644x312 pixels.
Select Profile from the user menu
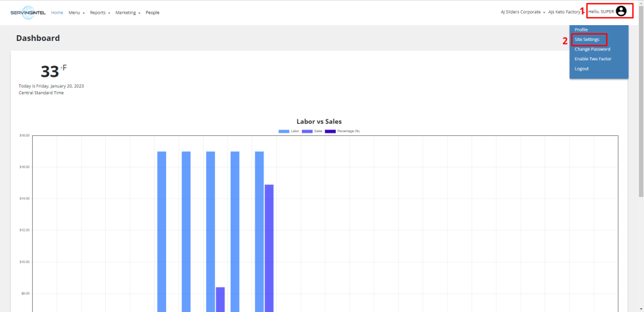click(581, 30)
